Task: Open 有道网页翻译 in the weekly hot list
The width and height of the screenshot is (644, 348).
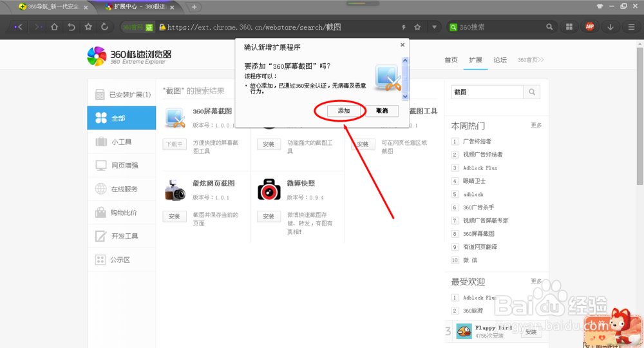Action: point(480,247)
